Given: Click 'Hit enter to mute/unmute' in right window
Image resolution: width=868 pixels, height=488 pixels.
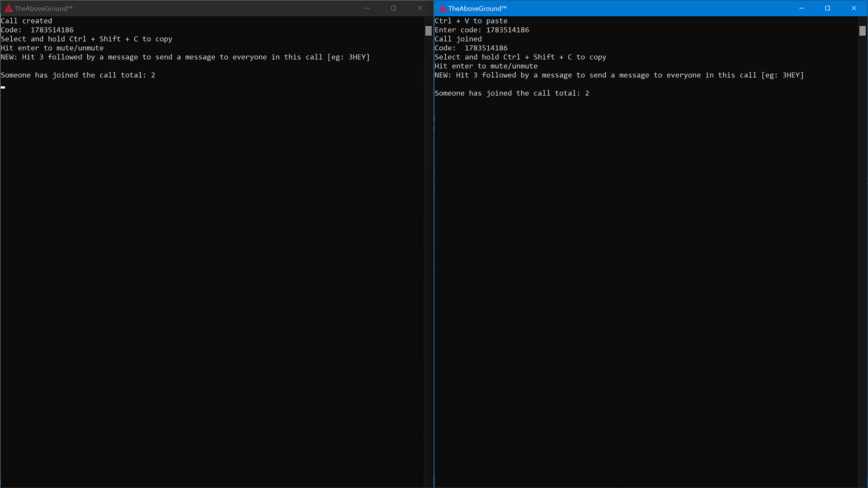Looking at the screenshot, I should pos(486,66).
